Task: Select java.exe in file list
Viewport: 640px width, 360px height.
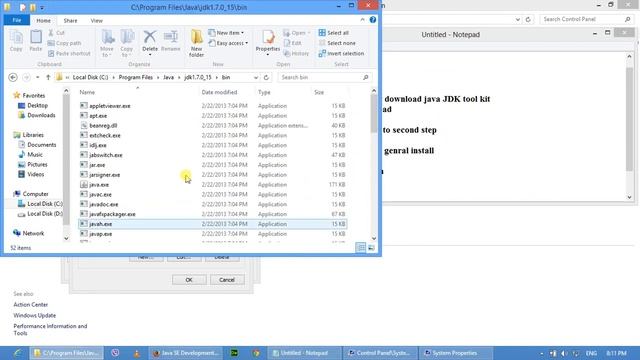Action: [213, 184]
